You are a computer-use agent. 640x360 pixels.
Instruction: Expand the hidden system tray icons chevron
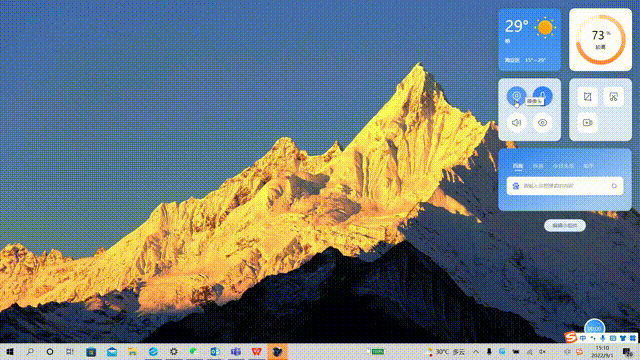[476, 351]
